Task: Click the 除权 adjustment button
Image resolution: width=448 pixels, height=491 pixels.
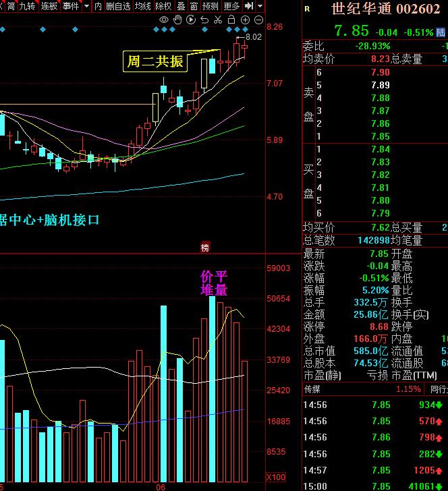Action: pyautogui.click(x=163, y=5)
